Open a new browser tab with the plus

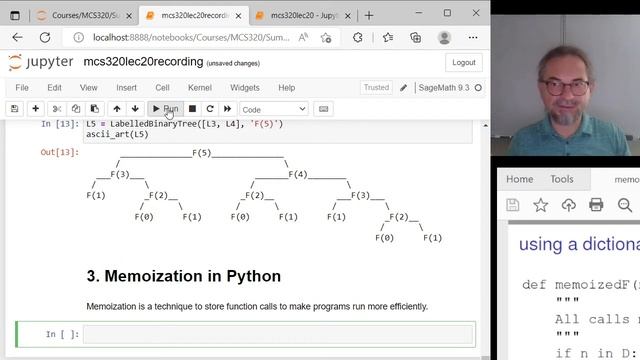[x=369, y=16]
